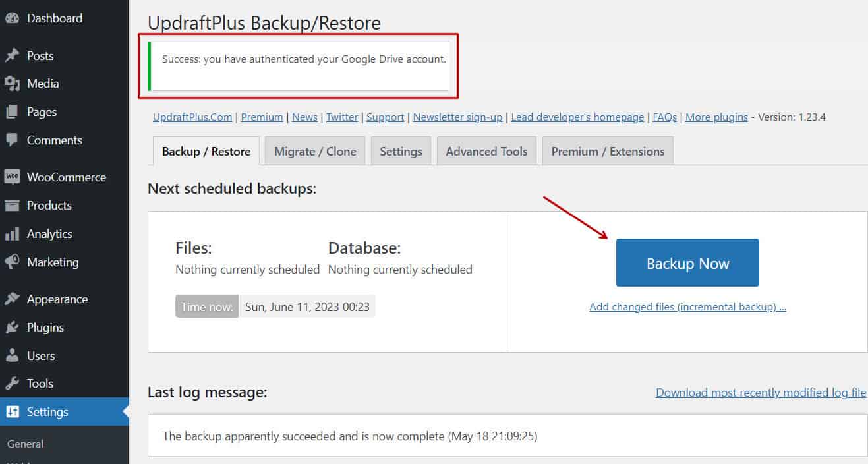868x464 pixels.
Task: Click the 'Database:' schedule heading
Action: click(364, 248)
